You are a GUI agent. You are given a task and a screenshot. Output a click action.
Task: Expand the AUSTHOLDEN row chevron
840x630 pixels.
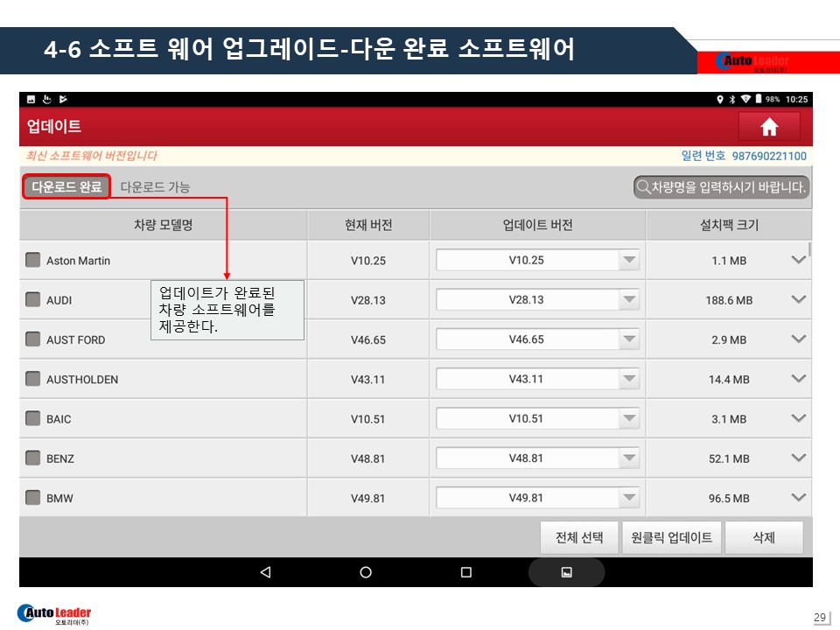click(798, 379)
